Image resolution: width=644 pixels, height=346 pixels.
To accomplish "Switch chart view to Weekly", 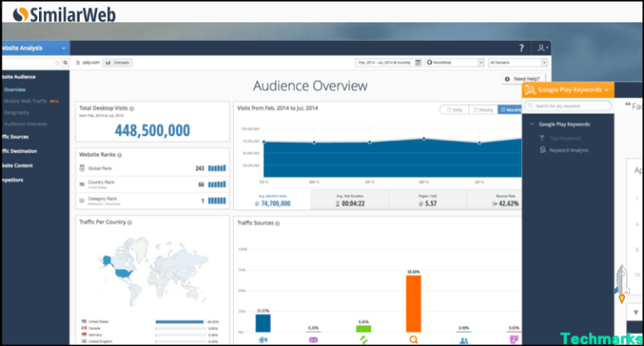I will click(483, 110).
